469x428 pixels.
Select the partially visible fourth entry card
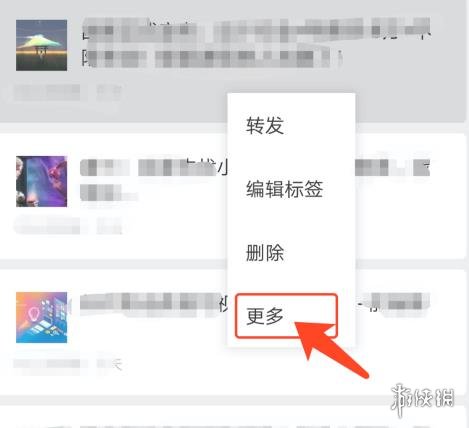point(232,417)
